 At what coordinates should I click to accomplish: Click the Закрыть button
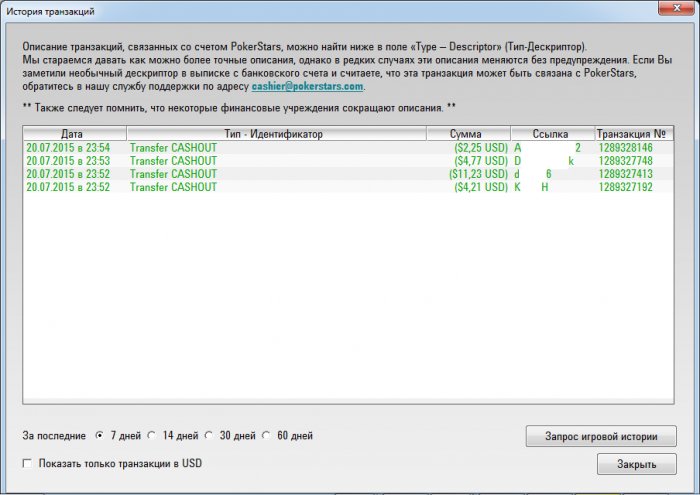point(637,464)
